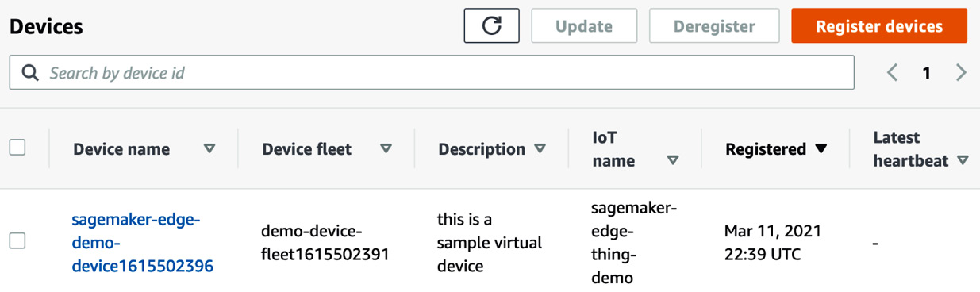Click the Device name column header

click(121, 148)
